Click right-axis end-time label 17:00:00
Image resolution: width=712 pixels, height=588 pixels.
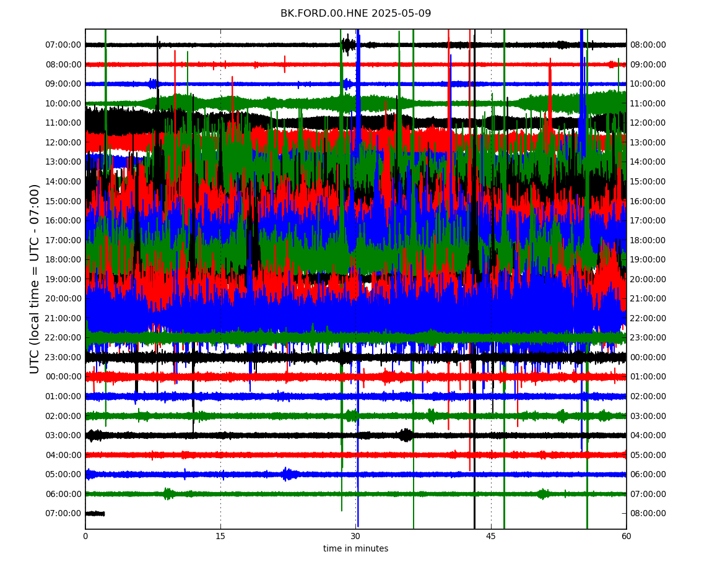coord(648,221)
